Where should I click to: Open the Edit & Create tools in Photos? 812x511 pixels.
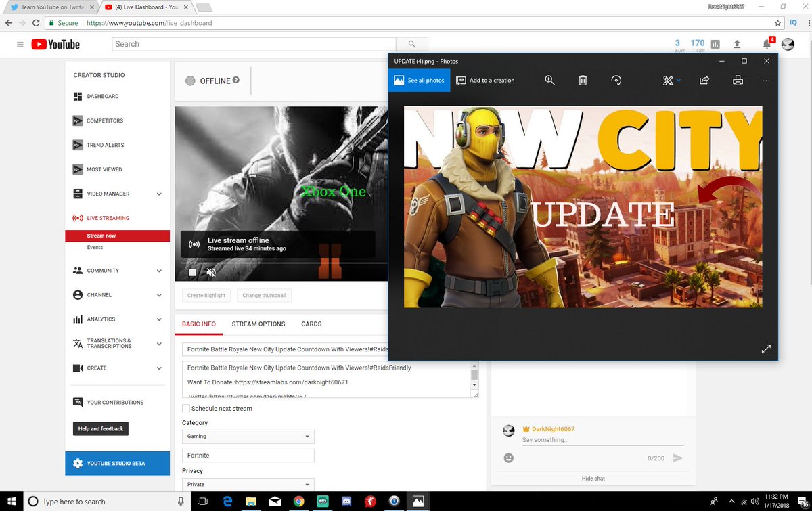pyautogui.click(x=671, y=80)
